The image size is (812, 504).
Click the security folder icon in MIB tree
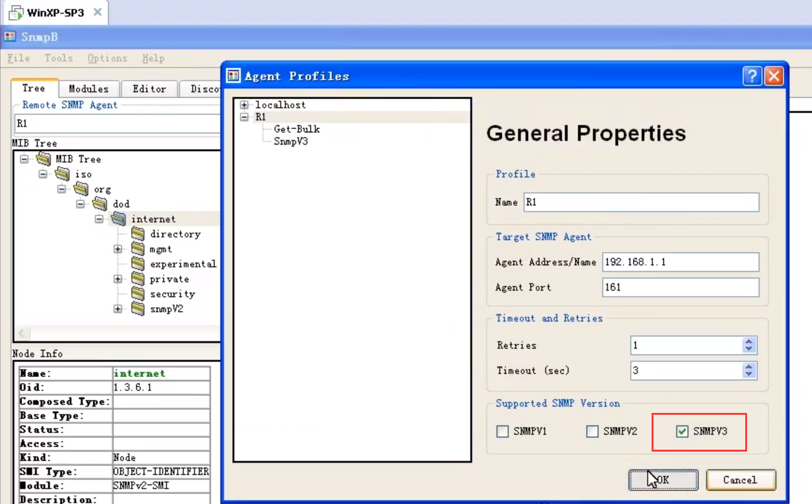point(139,294)
